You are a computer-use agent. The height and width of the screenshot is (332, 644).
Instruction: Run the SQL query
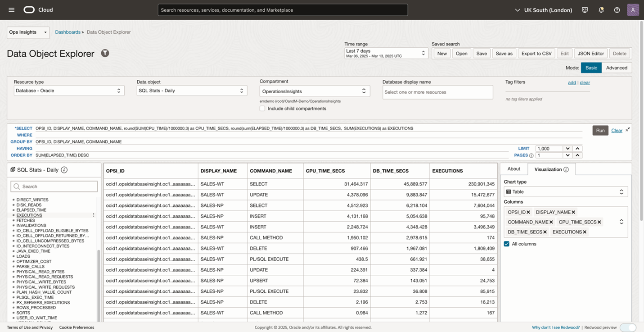click(600, 130)
